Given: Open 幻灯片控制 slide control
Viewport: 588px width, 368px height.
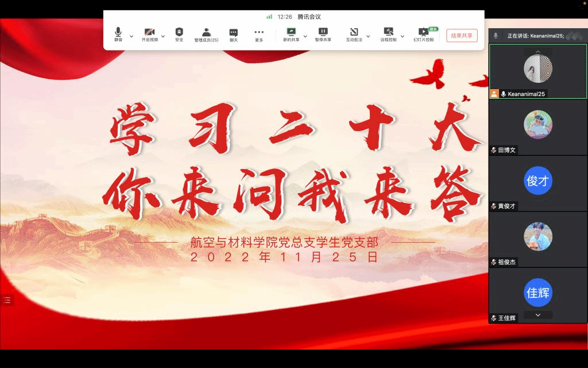Looking at the screenshot, I should pyautogui.click(x=424, y=34).
